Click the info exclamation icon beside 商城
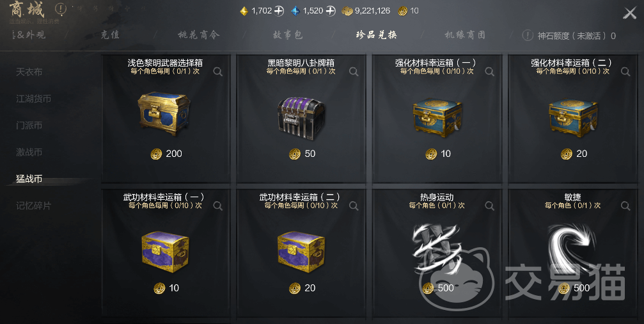644x324 pixels. point(61,8)
